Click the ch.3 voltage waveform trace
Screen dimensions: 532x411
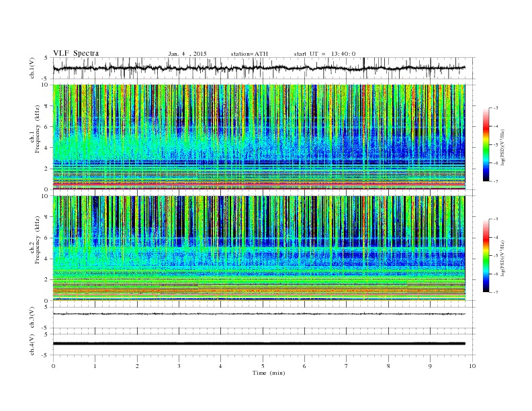[x=259, y=314]
